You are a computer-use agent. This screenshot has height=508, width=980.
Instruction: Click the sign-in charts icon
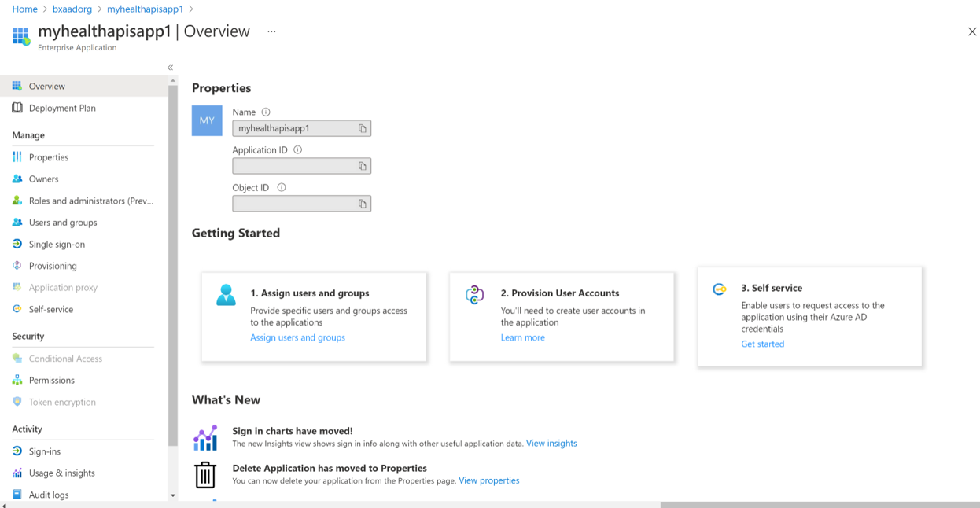[205, 438]
